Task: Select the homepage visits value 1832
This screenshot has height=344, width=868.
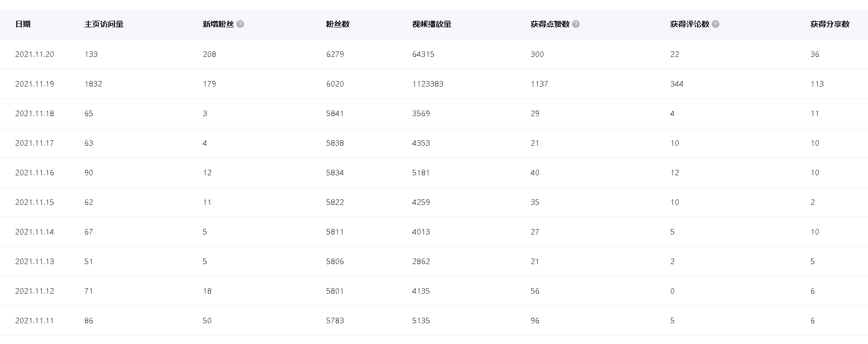Action: pos(93,84)
